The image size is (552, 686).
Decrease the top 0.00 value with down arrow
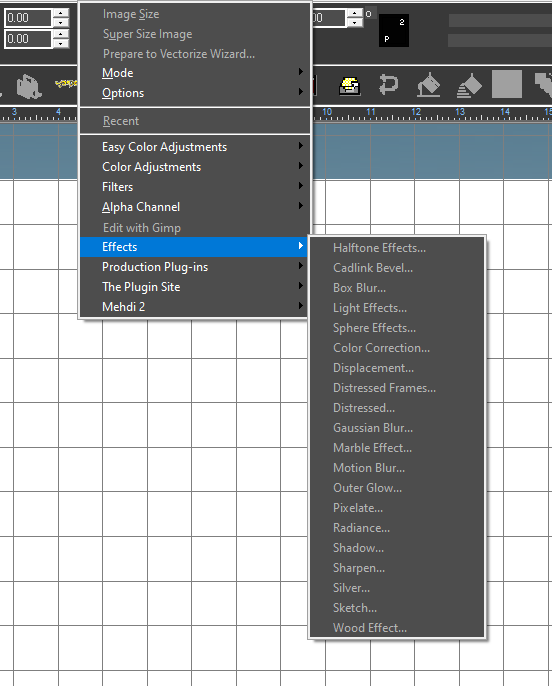click(61, 23)
